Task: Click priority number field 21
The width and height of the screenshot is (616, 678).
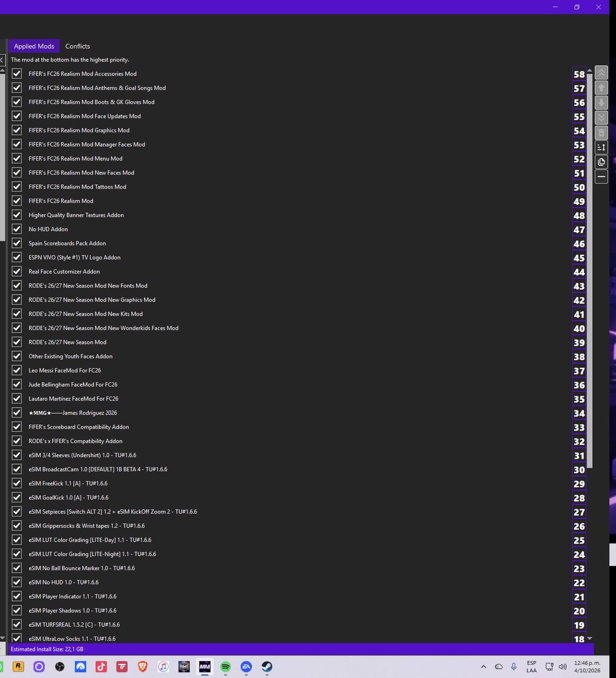Action: (579, 597)
